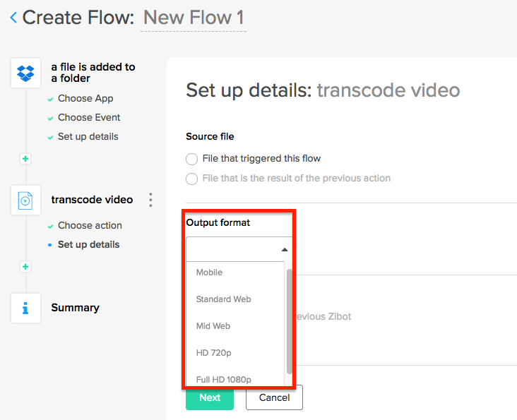The height and width of the screenshot is (420, 517).
Task: Click the back arrow beside Create Flow
Action: pos(13,18)
